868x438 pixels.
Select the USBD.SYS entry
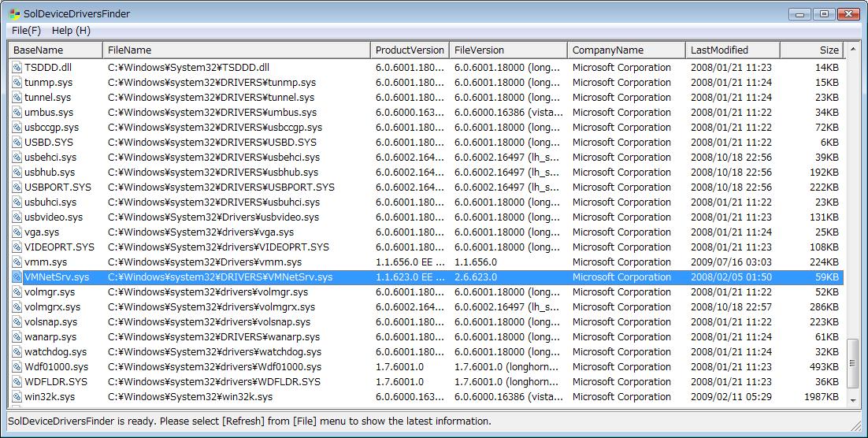[49, 143]
